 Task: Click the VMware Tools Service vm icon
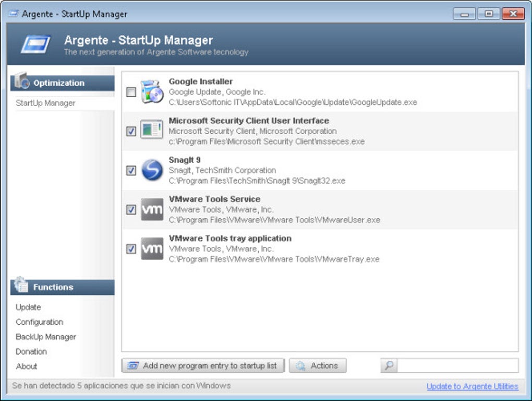tap(152, 209)
